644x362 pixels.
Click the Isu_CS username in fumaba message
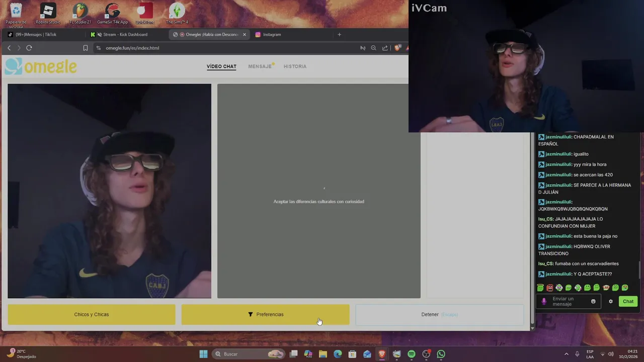click(x=545, y=263)
